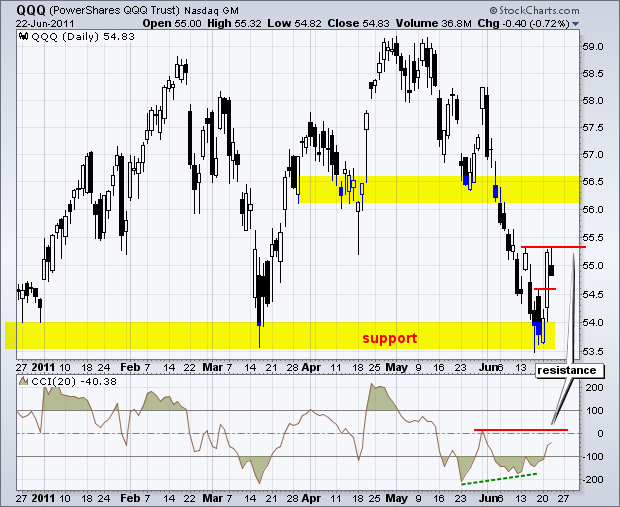Select the QQQ ticker symbol in the title

pyautogui.click(x=31, y=9)
